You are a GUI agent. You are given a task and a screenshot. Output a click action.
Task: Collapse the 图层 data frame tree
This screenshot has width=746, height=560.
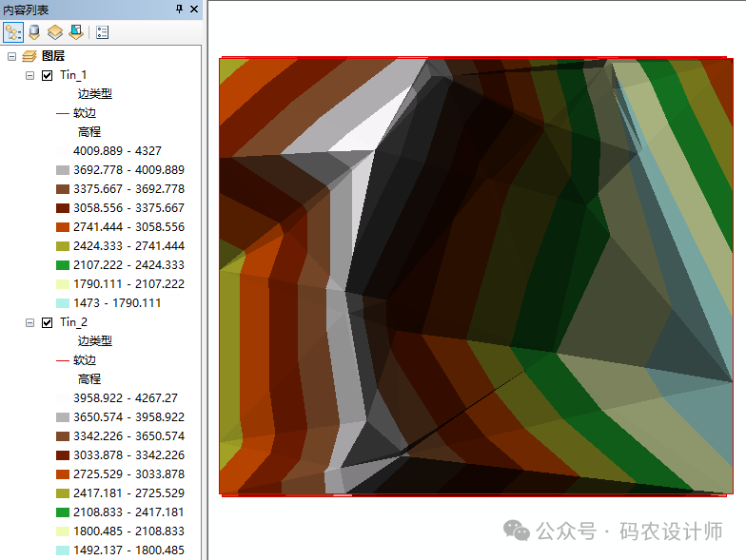(11, 57)
